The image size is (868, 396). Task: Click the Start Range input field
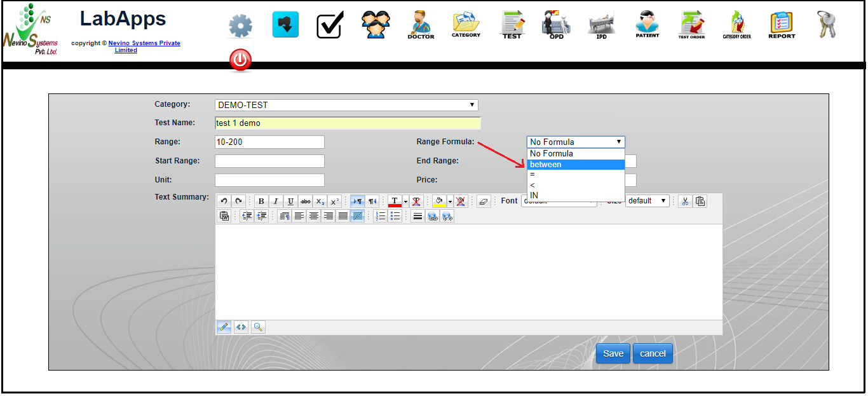pyautogui.click(x=269, y=161)
